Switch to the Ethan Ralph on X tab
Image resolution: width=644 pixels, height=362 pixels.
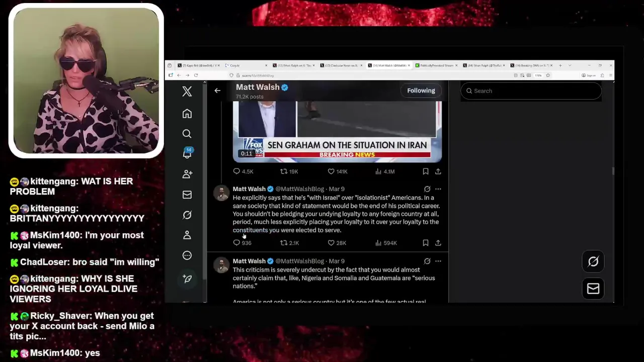coord(293,65)
